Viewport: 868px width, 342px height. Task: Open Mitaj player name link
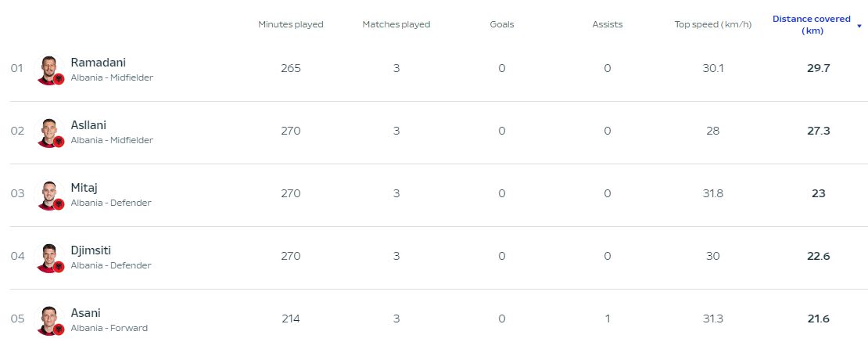coord(84,188)
